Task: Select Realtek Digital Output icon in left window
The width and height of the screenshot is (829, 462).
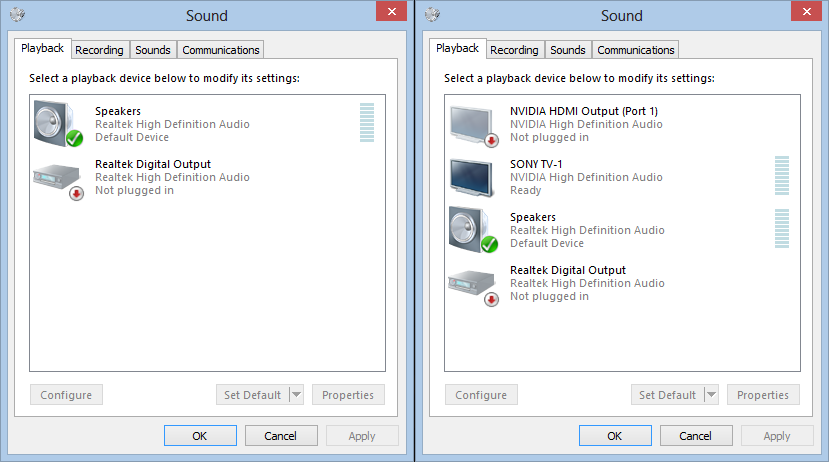Action: [x=56, y=177]
